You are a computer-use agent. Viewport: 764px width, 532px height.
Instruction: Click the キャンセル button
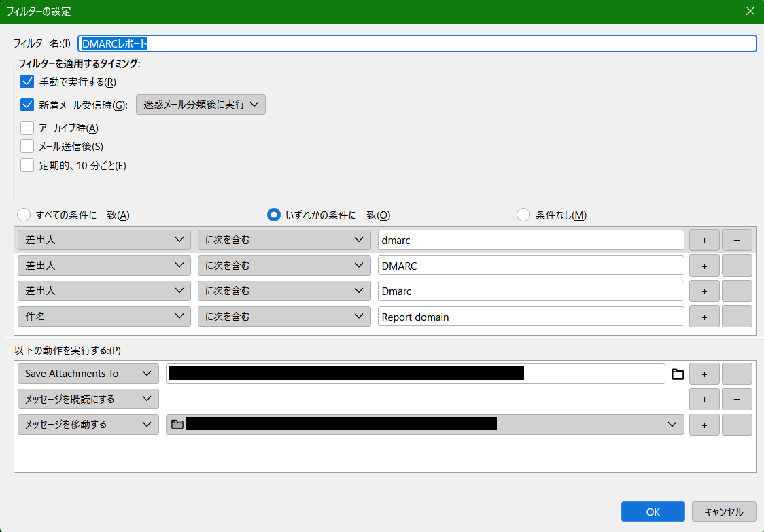[x=724, y=512]
